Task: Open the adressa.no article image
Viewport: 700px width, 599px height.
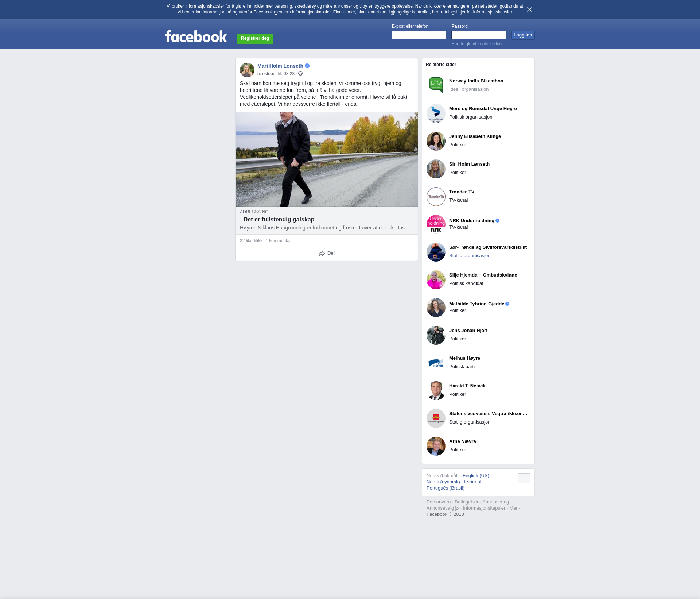Action: [x=326, y=159]
